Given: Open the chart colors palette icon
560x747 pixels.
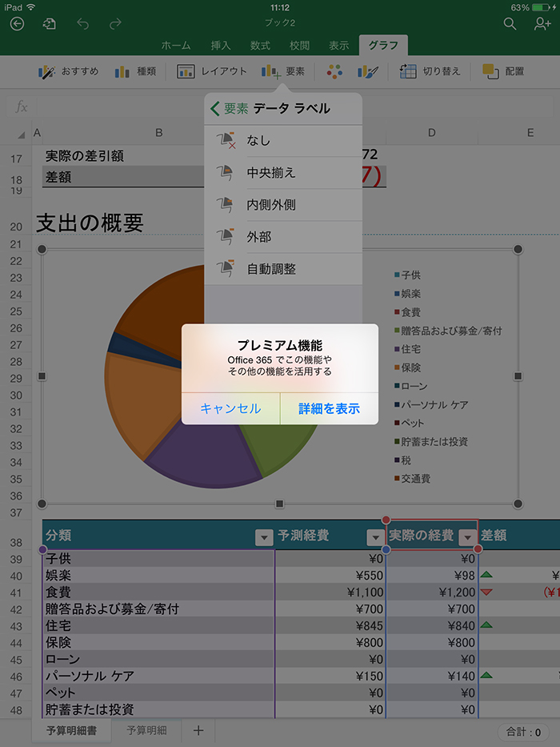Looking at the screenshot, I should (334, 72).
